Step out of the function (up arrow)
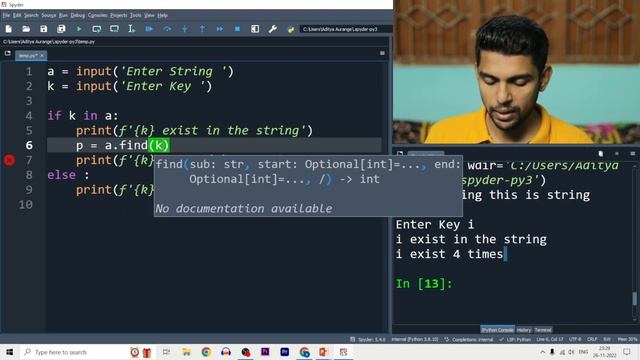Image resolution: width=640 pixels, height=360 pixels. (x=202, y=29)
